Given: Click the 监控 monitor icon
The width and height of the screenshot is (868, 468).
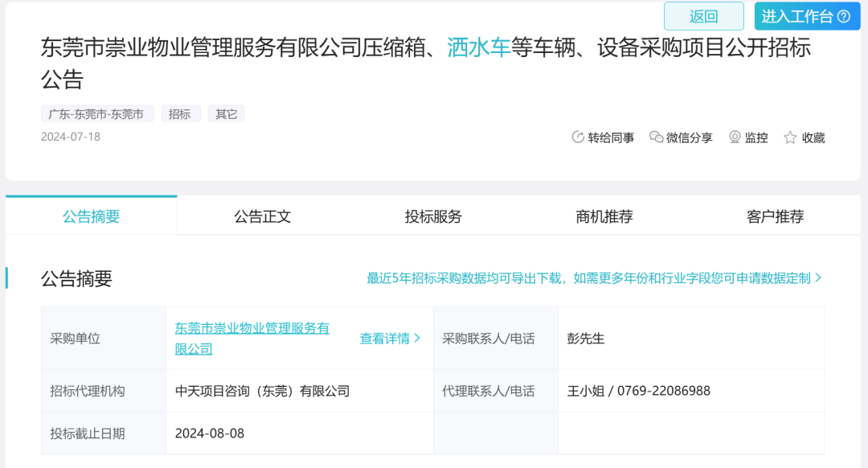Looking at the screenshot, I should (735, 138).
